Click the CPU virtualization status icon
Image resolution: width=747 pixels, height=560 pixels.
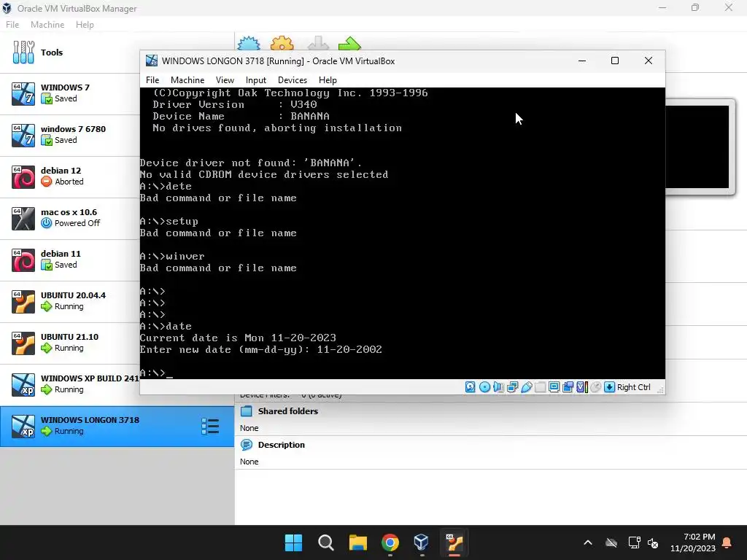click(x=581, y=387)
